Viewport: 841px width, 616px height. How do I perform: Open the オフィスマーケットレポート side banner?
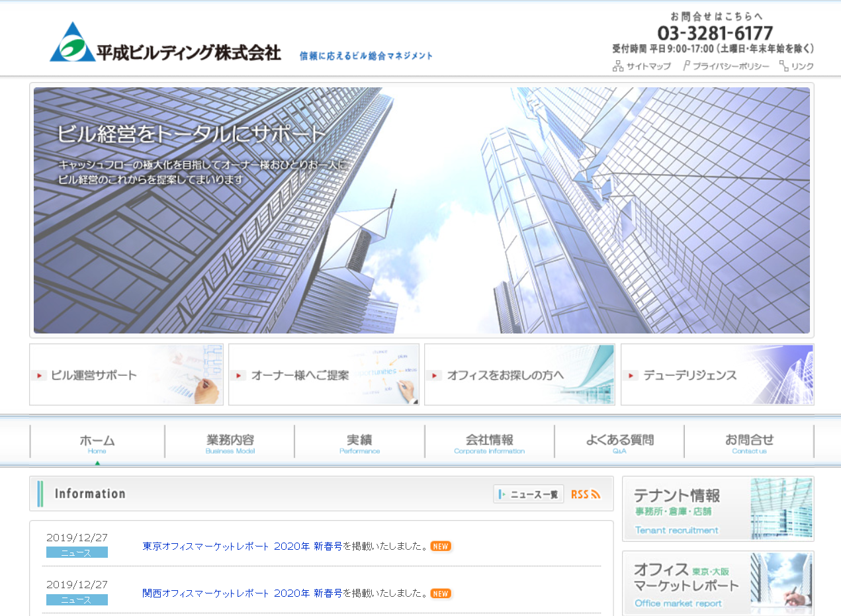pos(718,583)
